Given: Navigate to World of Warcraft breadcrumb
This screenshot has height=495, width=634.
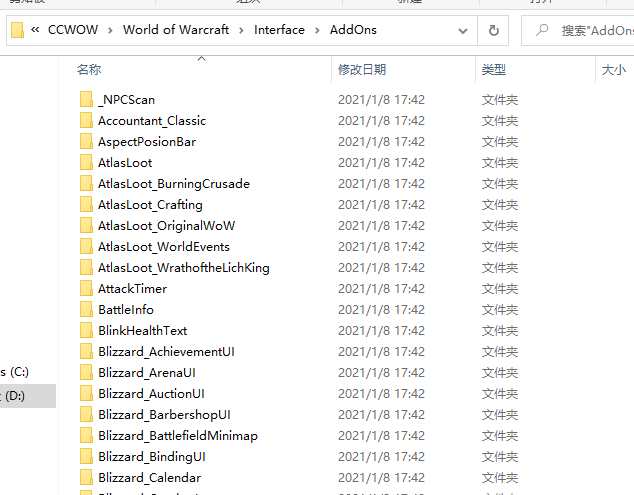Looking at the screenshot, I should (176, 30).
